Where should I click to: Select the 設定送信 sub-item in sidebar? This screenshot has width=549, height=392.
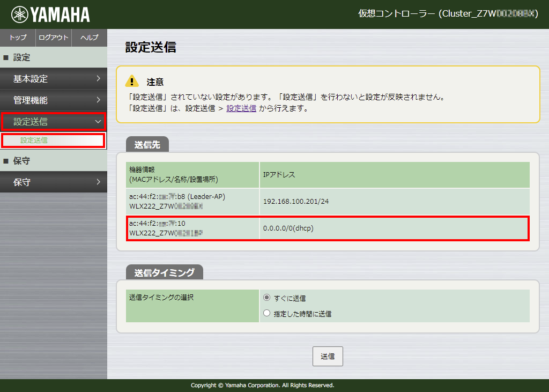[x=34, y=140]
